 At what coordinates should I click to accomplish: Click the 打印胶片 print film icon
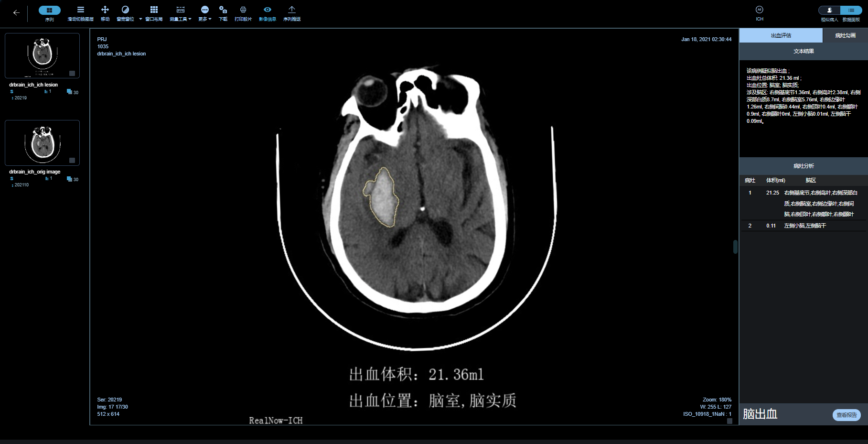243,10
